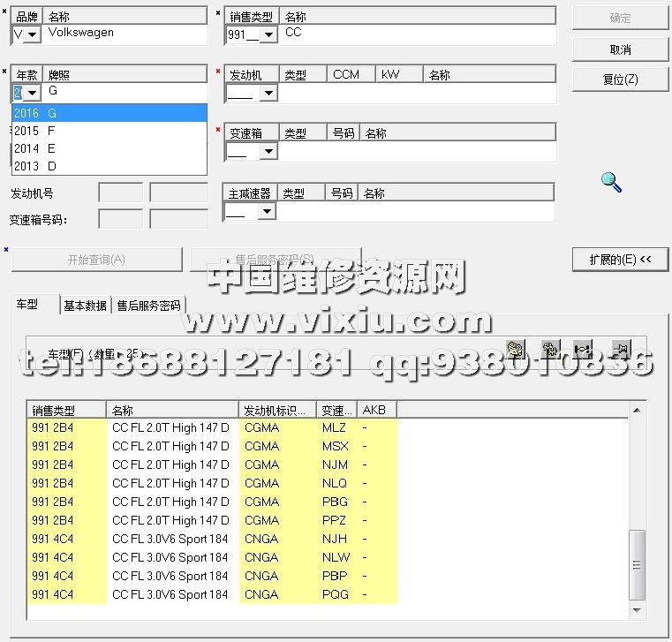Click the magnifying glass search icon
This screenshot has height=642, width=672.
pos(611,182)
